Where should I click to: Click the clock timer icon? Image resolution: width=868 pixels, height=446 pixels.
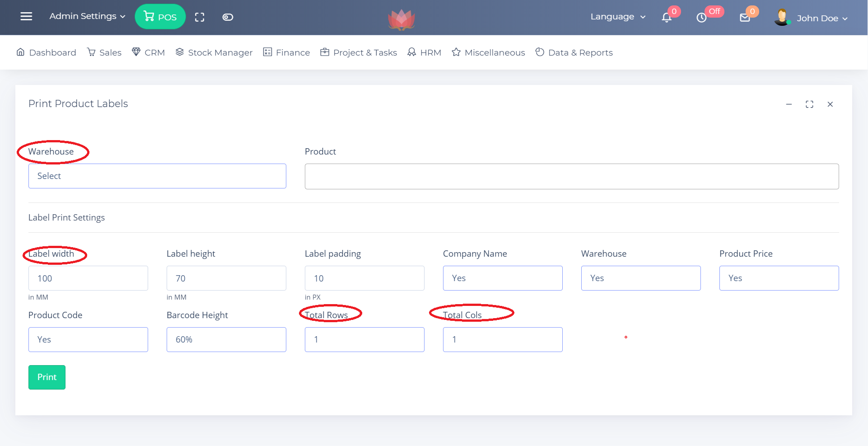701,18
